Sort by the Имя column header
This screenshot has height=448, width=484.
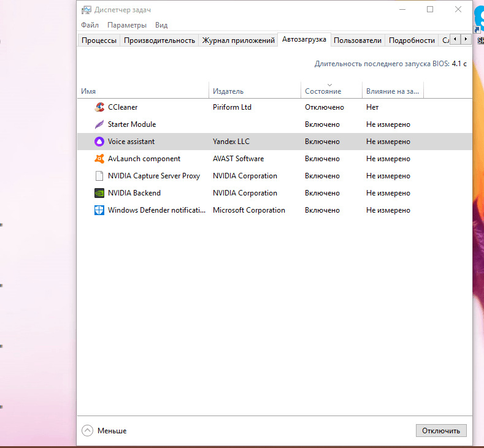pos(143,91)
